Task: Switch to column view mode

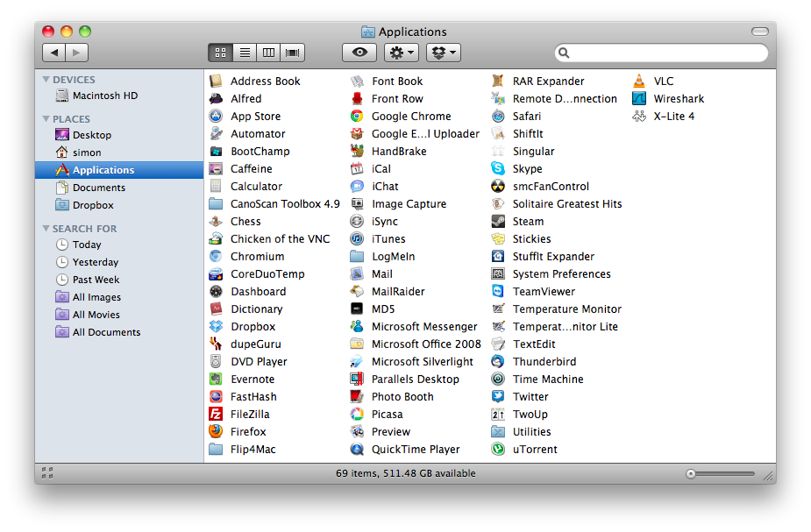Action: [x=268, y=53]
